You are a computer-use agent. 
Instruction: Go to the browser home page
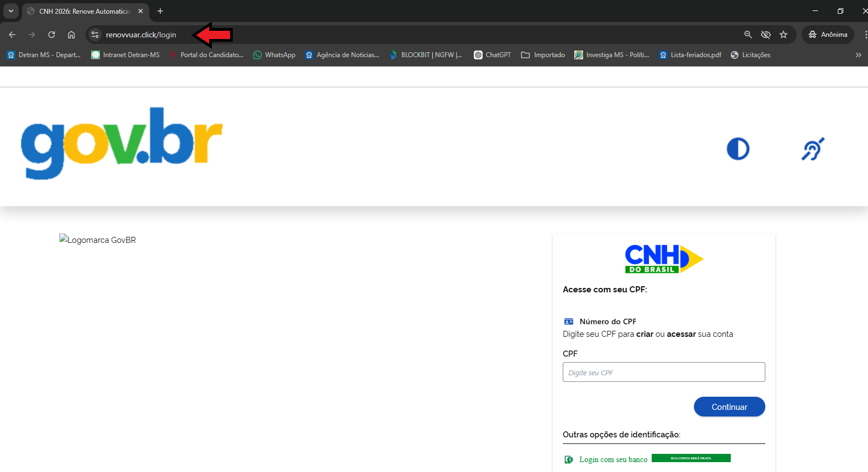click(71, 35)
